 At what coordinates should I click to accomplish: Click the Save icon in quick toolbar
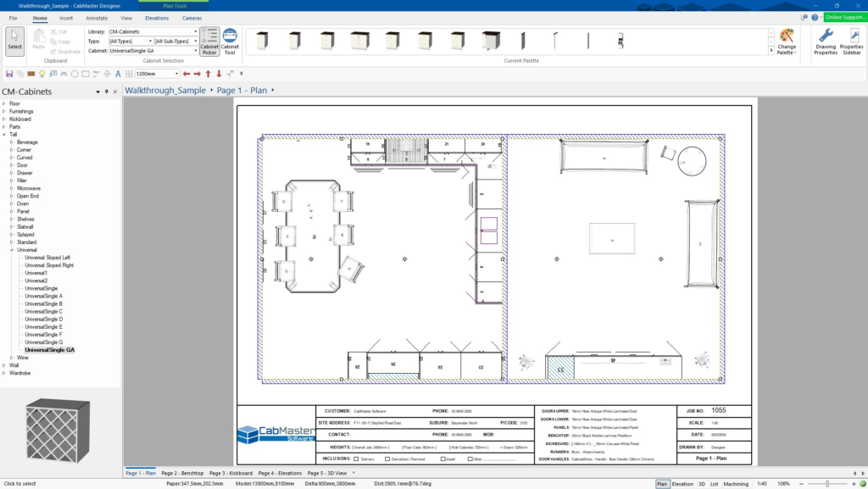coord(8,74)
